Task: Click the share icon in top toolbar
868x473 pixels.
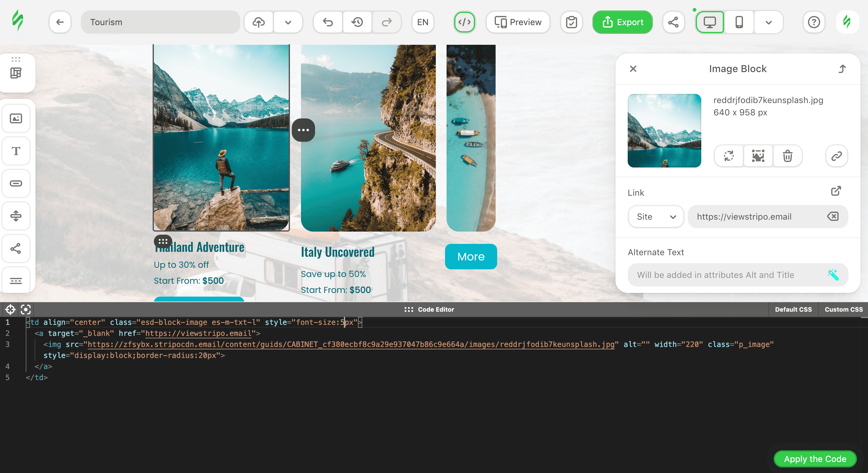Action: point(673,22)
